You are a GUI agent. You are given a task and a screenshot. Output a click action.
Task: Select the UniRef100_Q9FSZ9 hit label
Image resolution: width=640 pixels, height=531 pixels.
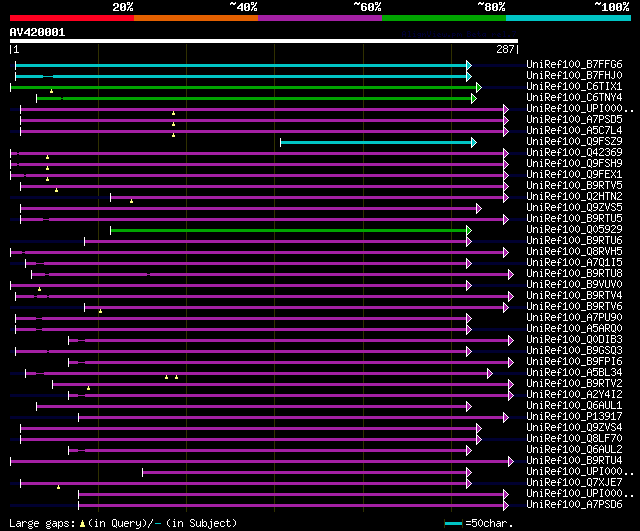coord(574,142)
